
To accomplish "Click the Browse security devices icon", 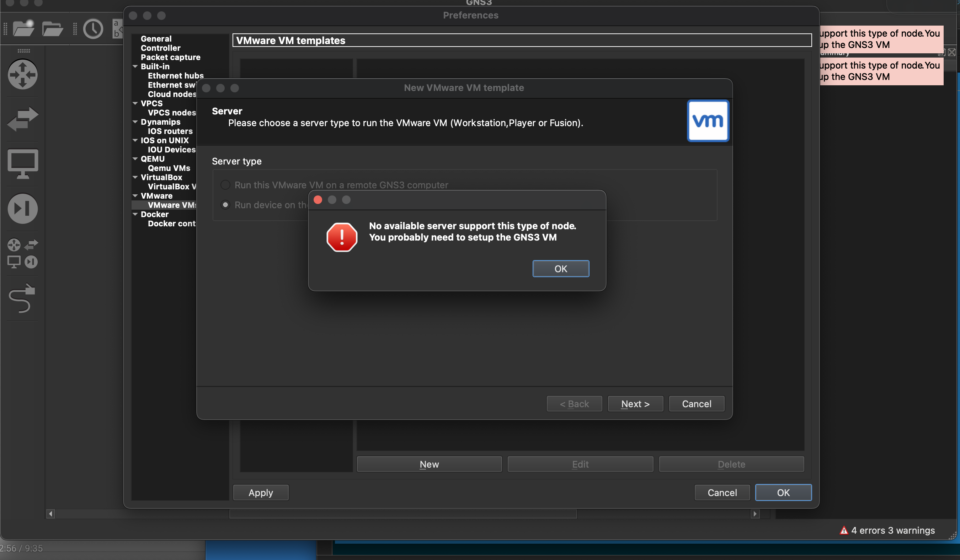I will pos(23,209).
